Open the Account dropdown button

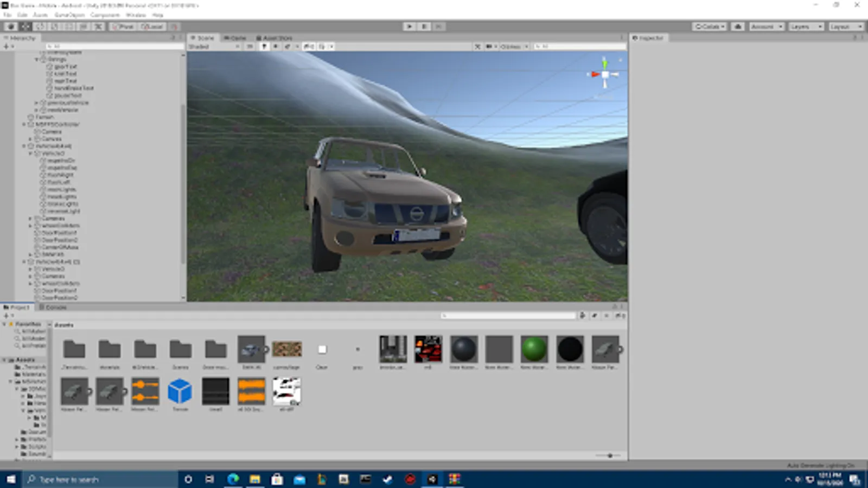pos(766,27)
